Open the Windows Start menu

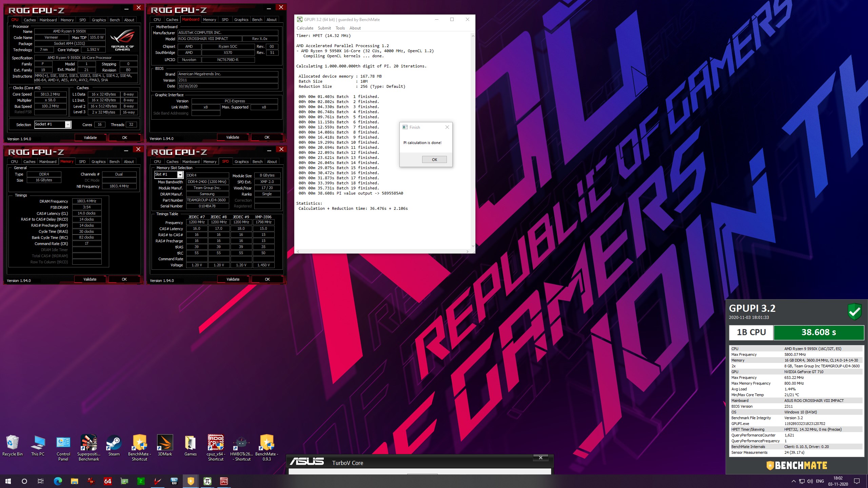(x=8, y=481)
